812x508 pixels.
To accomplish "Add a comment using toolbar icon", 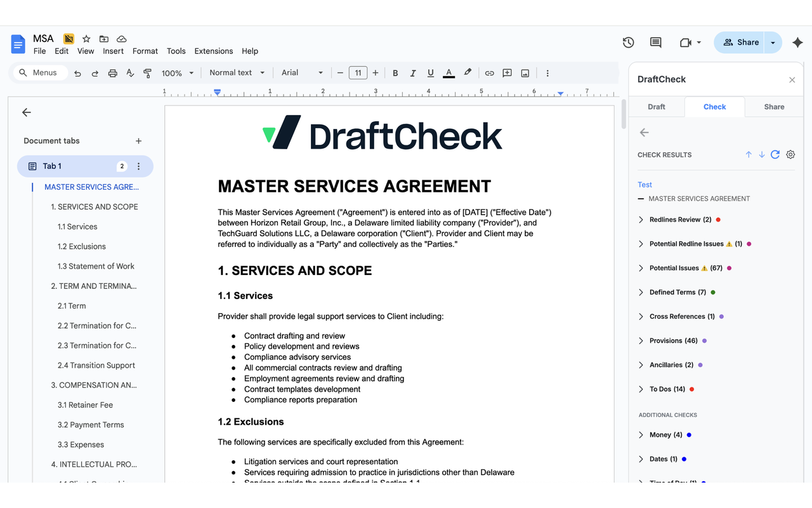I will tap(507, 73).
